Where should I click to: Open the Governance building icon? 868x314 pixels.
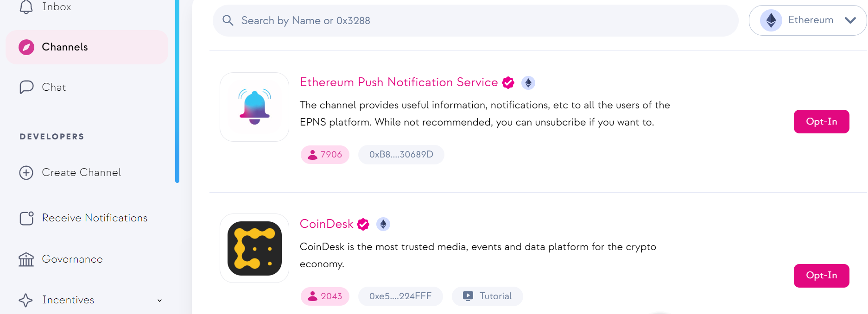point(26,259)
